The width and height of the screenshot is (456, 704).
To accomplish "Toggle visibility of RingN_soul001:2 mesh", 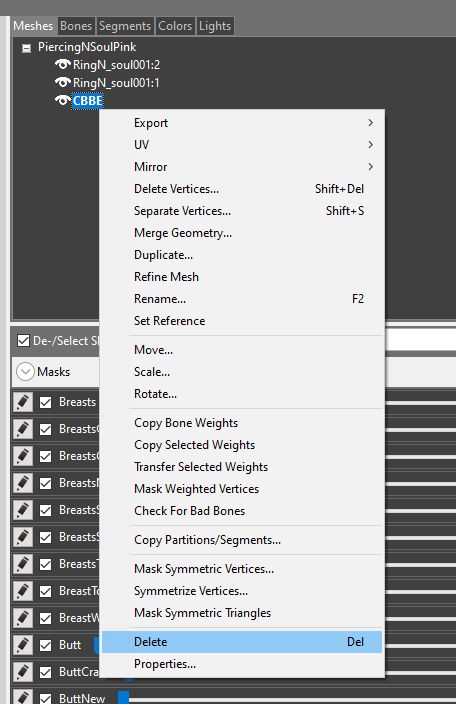I will click(63, 65).
